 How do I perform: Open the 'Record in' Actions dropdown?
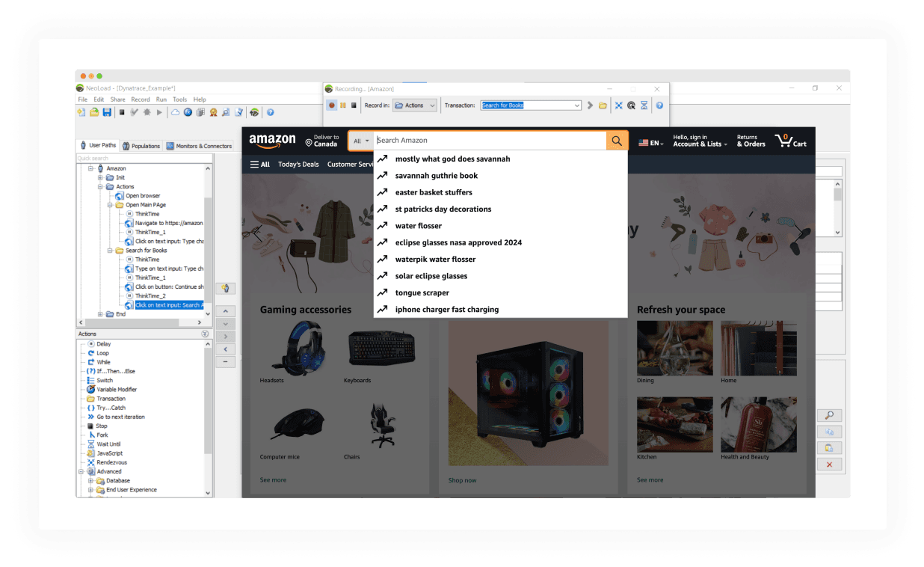[414, 105]
